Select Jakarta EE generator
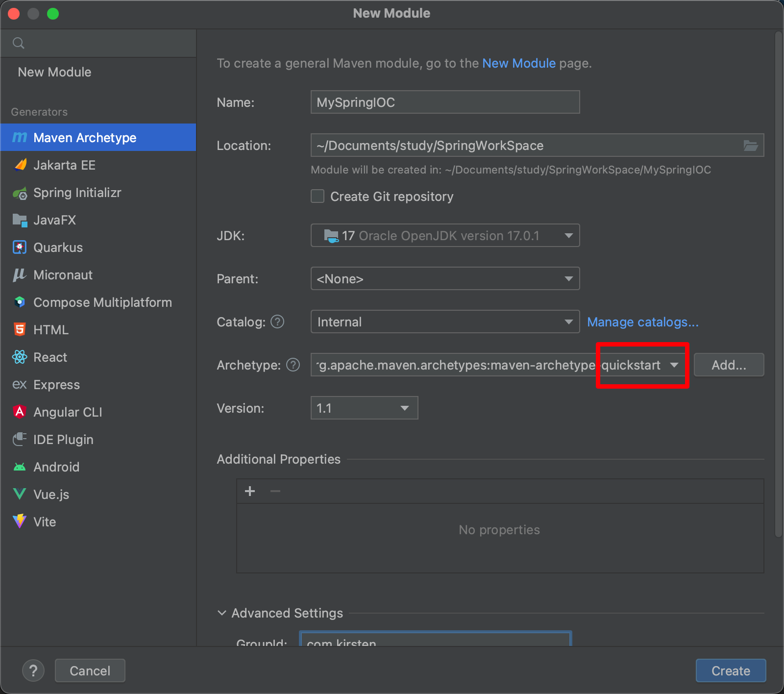Viewport: 784px width, 694px height. pos(98,165)
